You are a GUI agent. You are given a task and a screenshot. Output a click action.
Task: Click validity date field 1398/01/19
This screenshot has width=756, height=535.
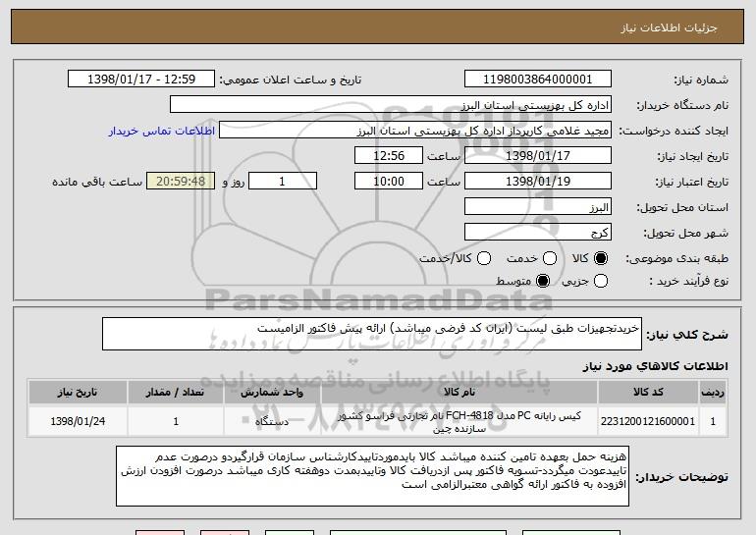pyautogui.click(x=538, y=182)
